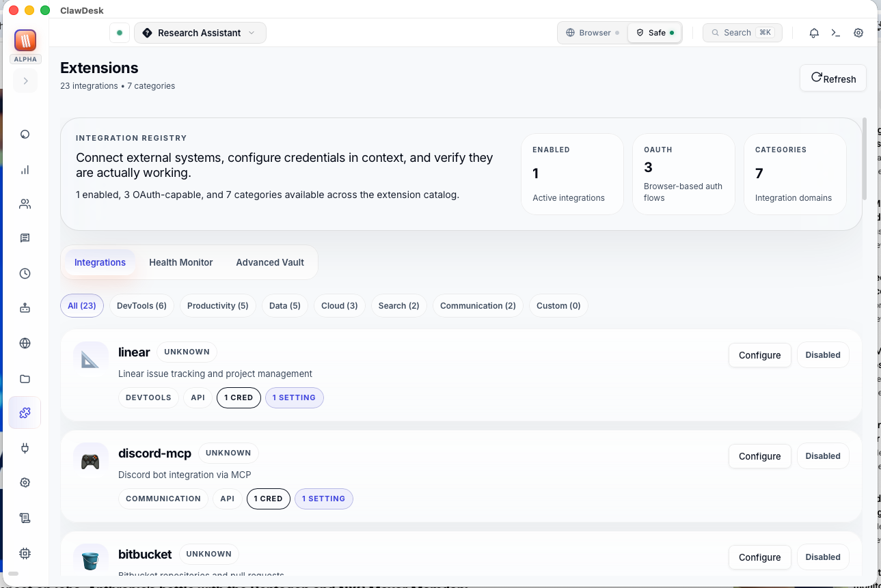Select the power plug icon in the sidebar

click(25, 448)
